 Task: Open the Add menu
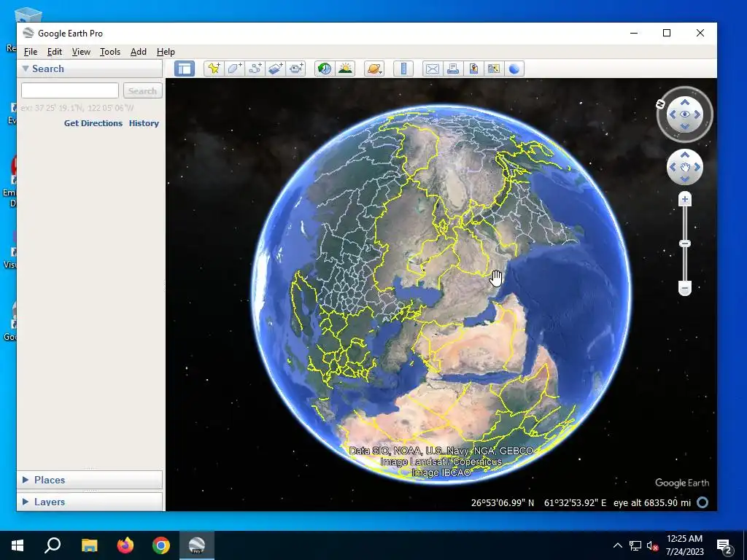(x=139, y=52)
